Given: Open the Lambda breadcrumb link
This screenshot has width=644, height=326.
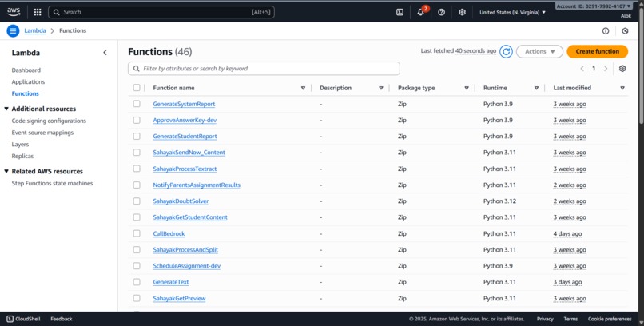Looking at the screenshot, I should [x=35, y=30].
